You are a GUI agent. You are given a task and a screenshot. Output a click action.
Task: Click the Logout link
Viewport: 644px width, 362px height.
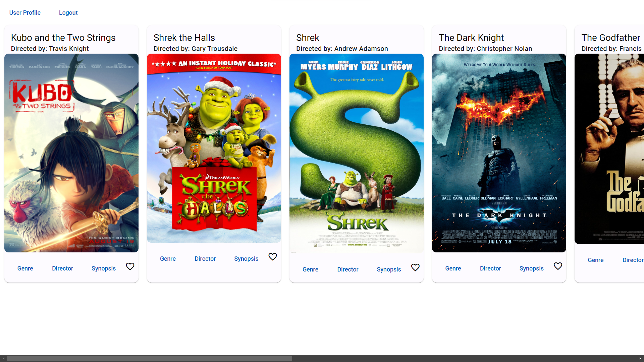coord(68,13)
